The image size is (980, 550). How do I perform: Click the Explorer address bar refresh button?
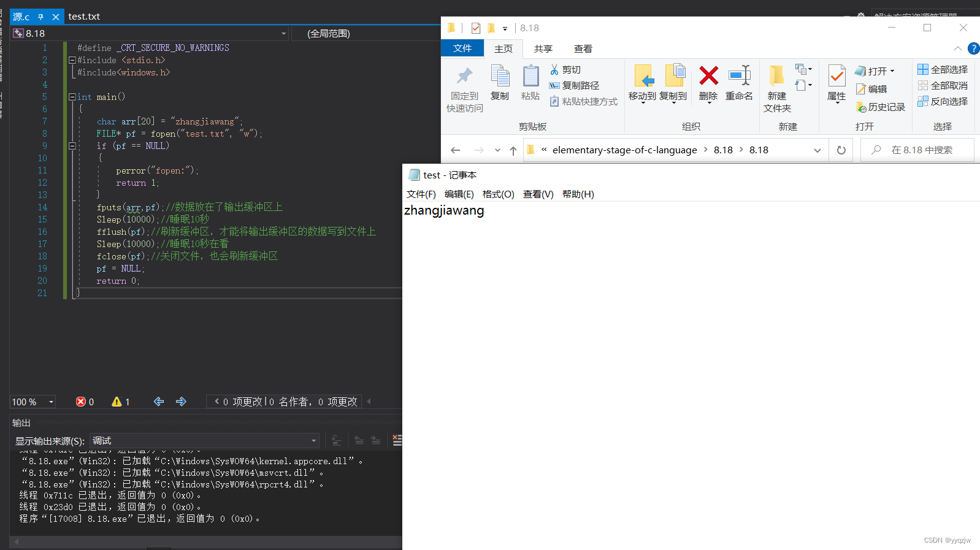[x=841, y=150]
